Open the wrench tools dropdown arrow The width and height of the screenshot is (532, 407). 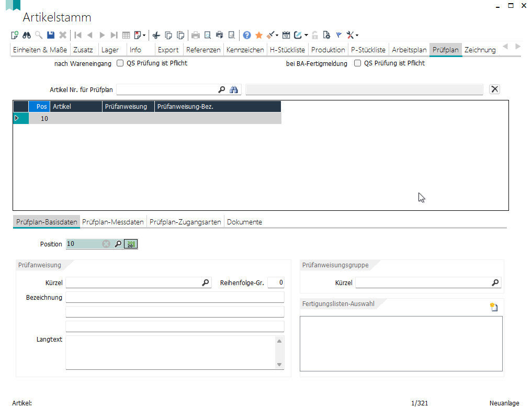point(357,35)
